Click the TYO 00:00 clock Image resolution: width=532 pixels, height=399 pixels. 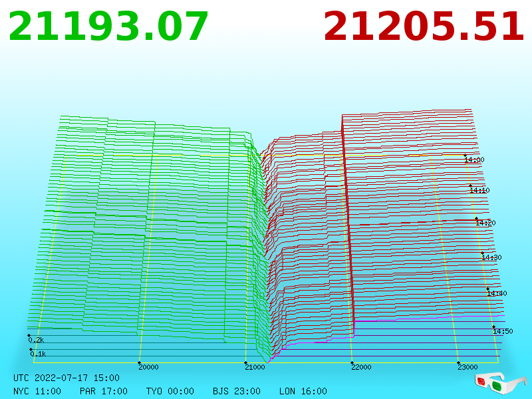tap(170, 391)
